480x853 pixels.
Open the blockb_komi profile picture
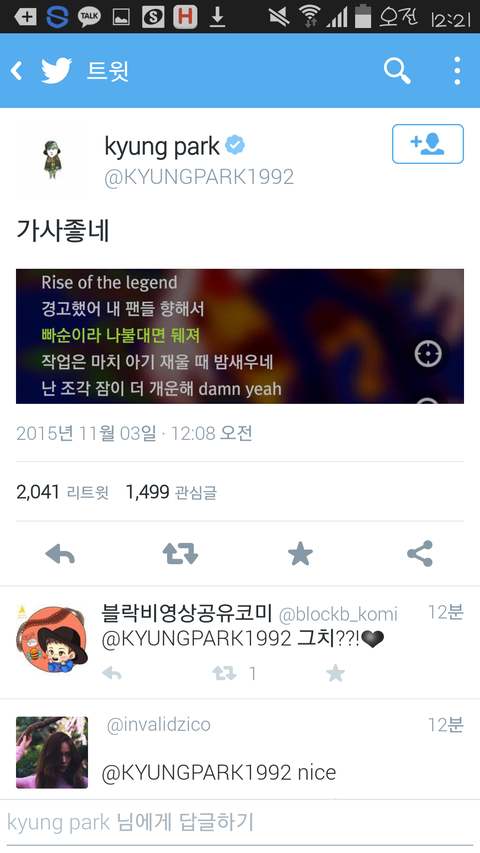52,639
